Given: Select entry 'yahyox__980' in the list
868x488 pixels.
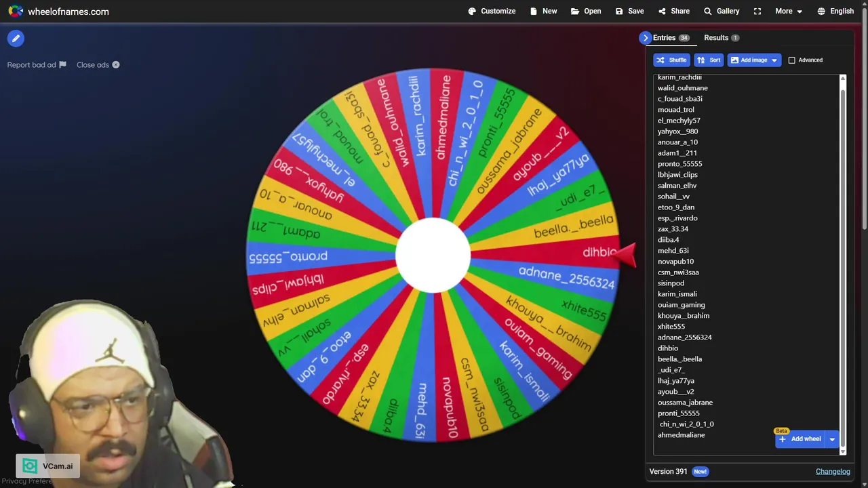Looking at the screenshot, I should [x=677, y=131].
